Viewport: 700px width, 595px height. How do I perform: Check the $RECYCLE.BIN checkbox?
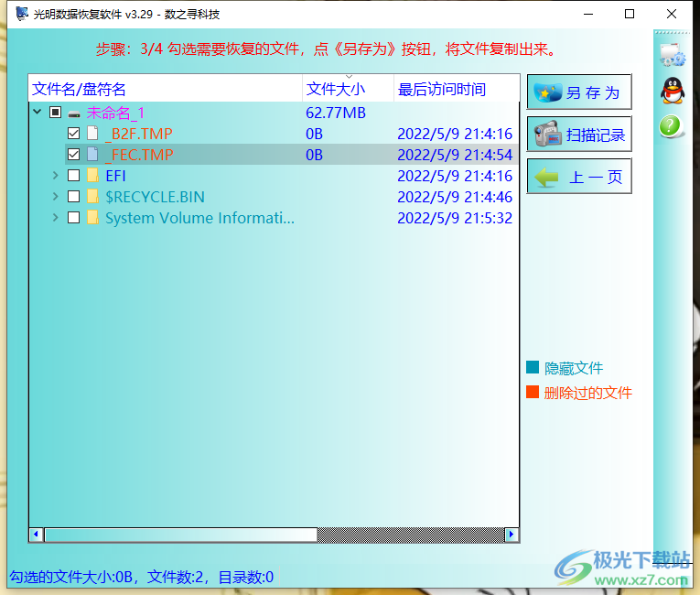(x=74, y=196)
